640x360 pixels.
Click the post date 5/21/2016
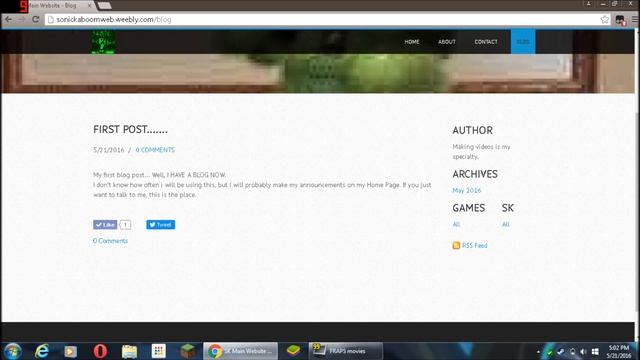(x=109, y=150)
